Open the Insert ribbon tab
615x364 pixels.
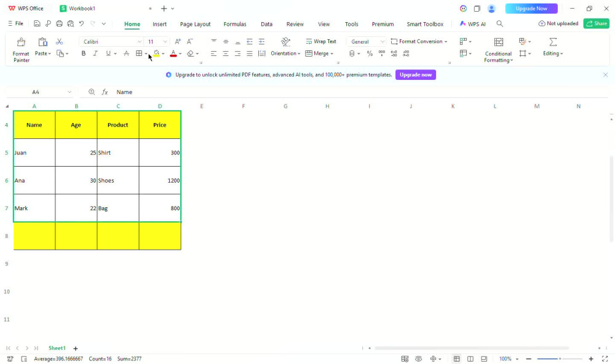[160, 24]
